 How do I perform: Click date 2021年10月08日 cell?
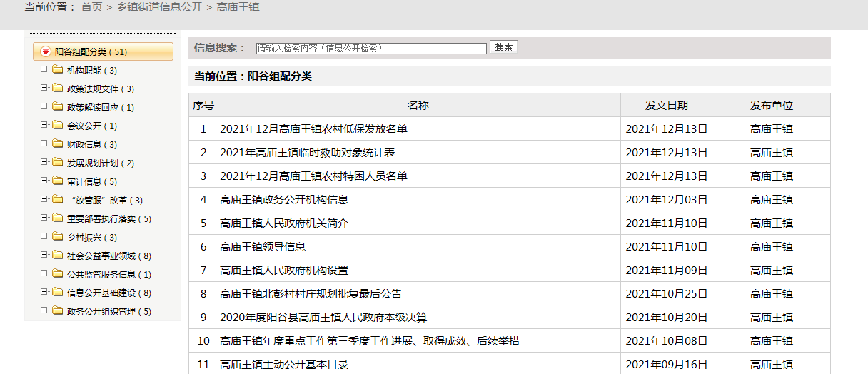point(667,341)
